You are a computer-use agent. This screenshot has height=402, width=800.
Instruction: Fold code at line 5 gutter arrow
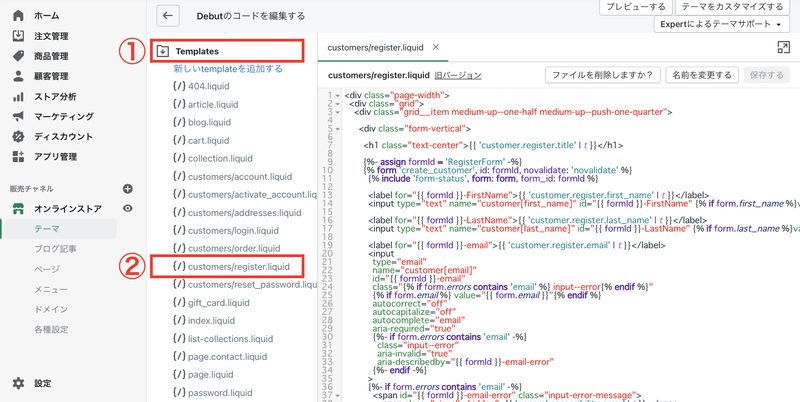coord(337,129)
